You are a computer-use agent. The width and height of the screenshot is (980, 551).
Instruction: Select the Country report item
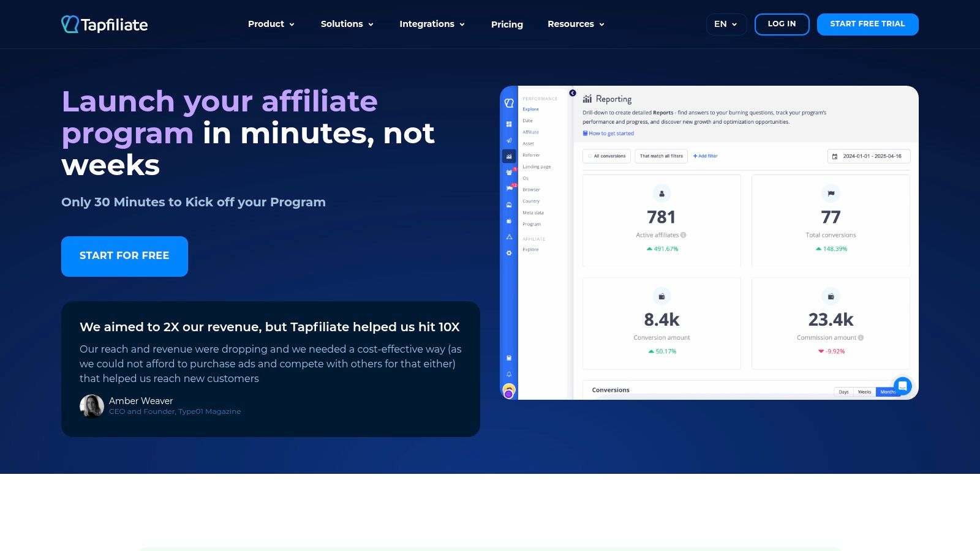point(531,201)
